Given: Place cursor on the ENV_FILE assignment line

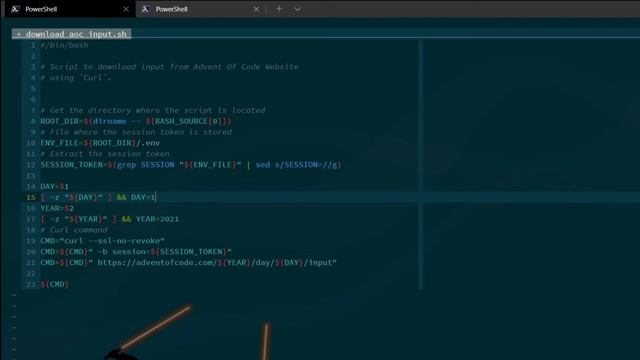Looking at the screenshot, I should pos(100,143).
